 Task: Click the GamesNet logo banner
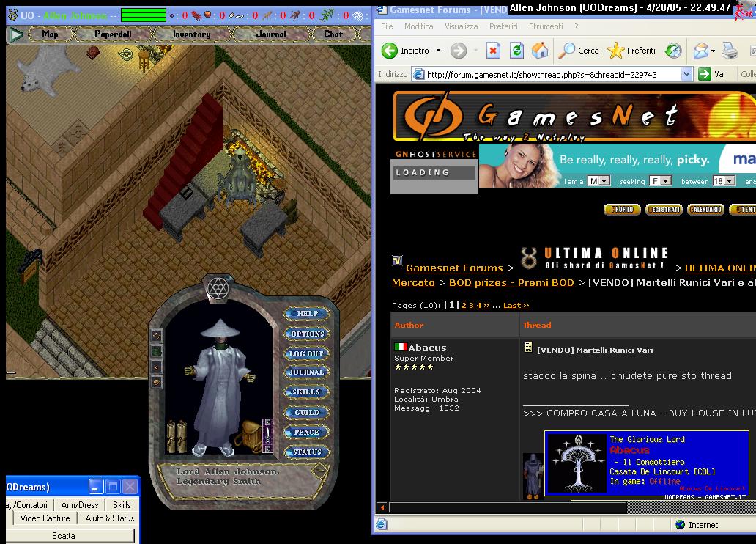[575, 117]
